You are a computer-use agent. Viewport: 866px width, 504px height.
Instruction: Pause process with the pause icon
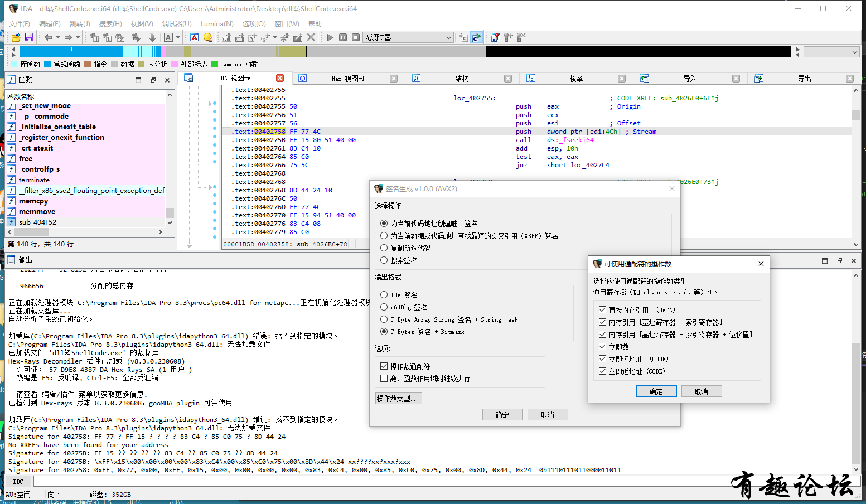(343, 37)
